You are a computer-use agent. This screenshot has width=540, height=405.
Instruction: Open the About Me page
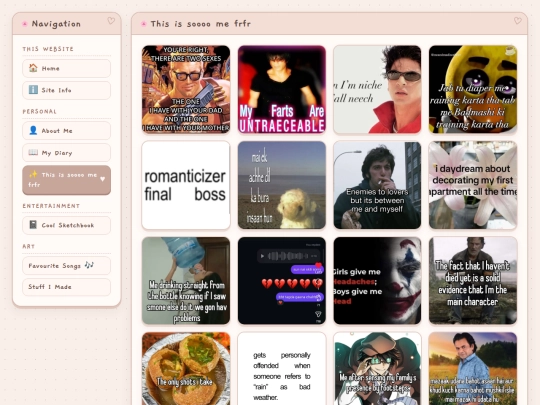(x=66, y=131)
